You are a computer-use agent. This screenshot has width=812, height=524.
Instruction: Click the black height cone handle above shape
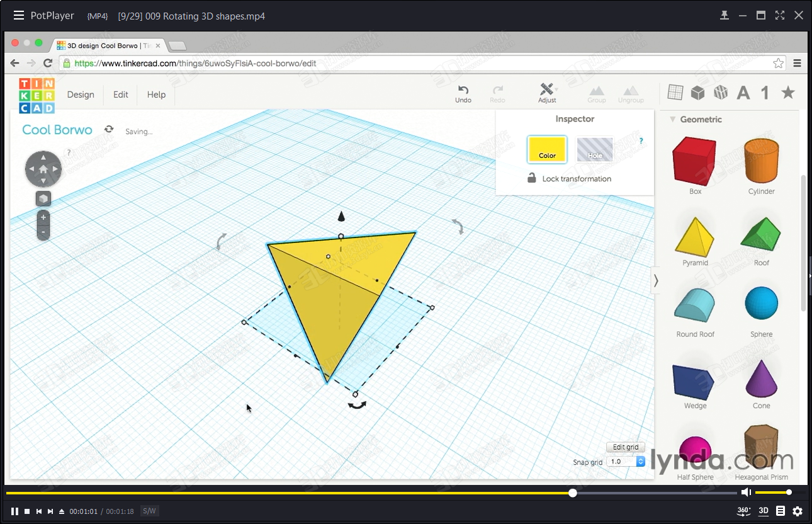tap(341, 217)
